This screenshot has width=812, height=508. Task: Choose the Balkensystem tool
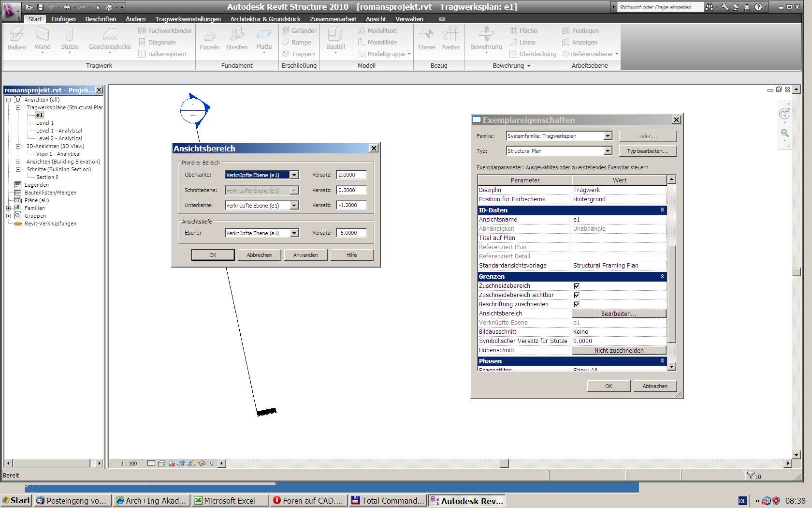point(162,54)
